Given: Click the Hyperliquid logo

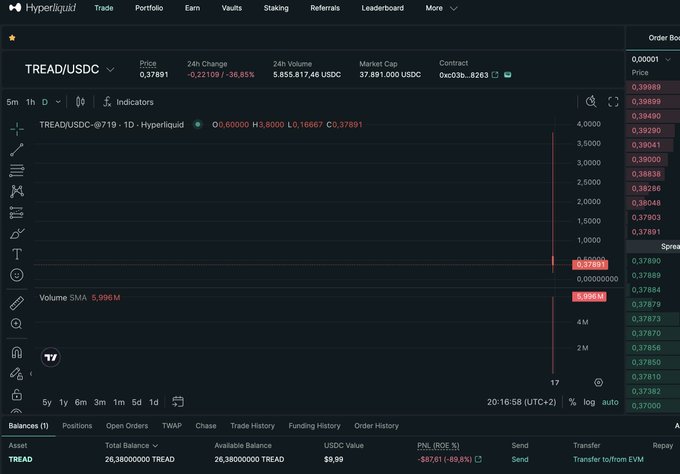Looking at the screenshot, I should point(42,8).
